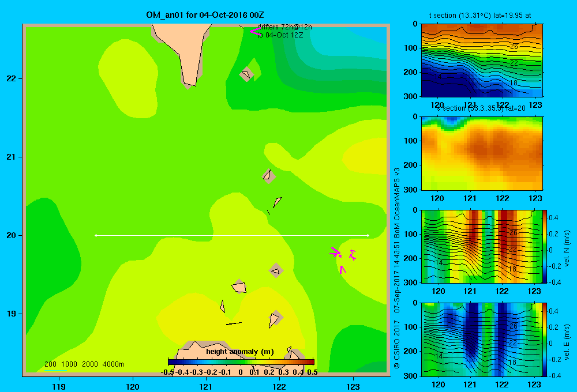The image size is (577, 392).
Task: Click the "t section (13..31°C) lat=19.95" title
Action: tap(480, 16)
